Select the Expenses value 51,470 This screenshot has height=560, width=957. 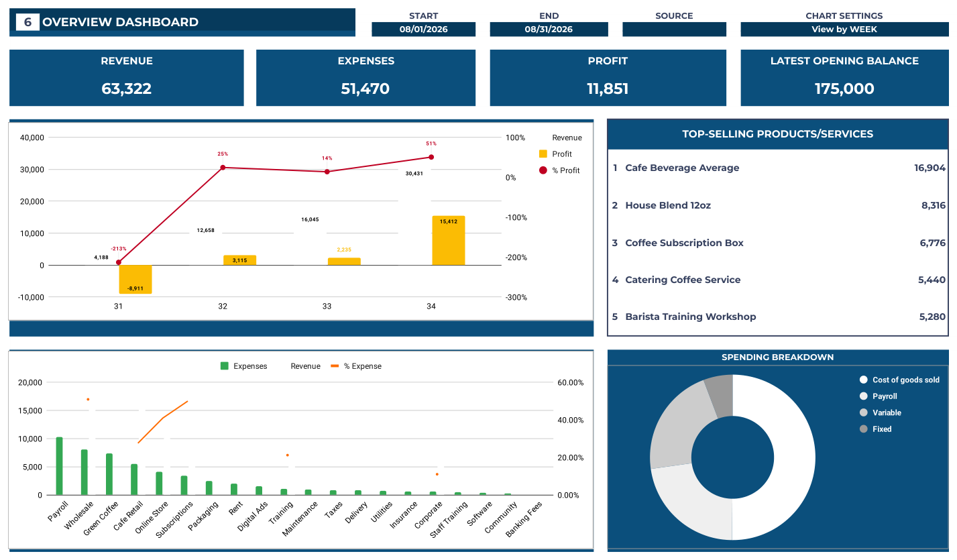pyautogui.click(x=365, y=89)
